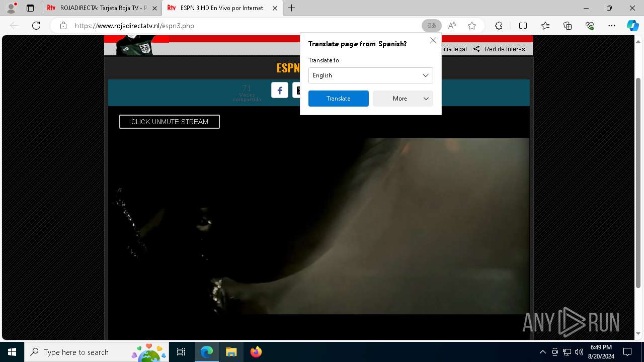Close the ROJADIRECTA tab
This screenshot has width=644, height=362.
(154, 8)
